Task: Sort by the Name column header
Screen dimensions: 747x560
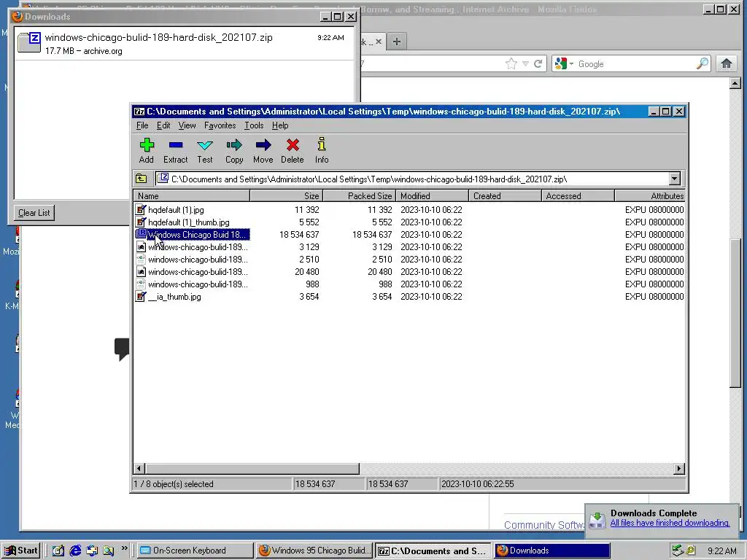Action: coord(192,195)
